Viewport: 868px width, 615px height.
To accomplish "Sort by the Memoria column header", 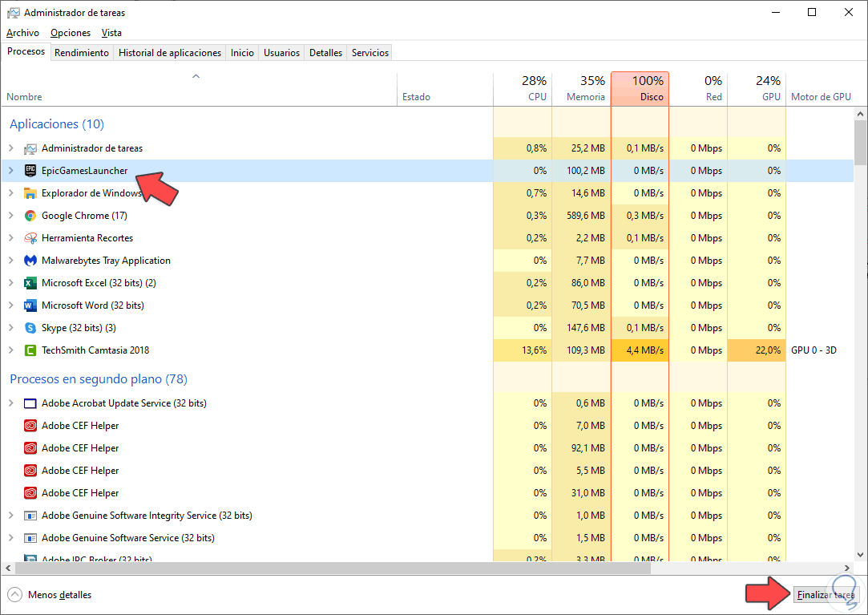I will [581, 89].
